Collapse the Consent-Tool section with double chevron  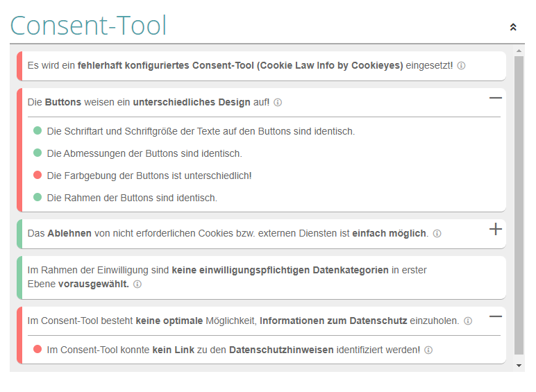513,27
